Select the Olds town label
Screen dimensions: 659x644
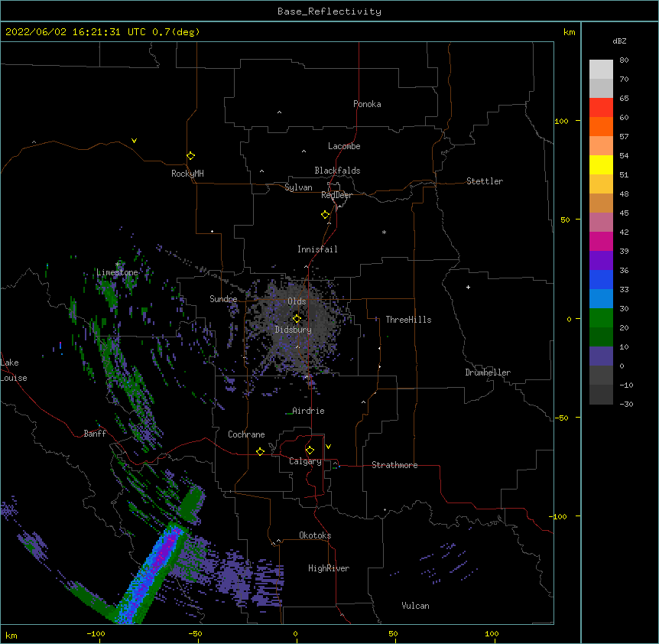click(x=297, y=301)
